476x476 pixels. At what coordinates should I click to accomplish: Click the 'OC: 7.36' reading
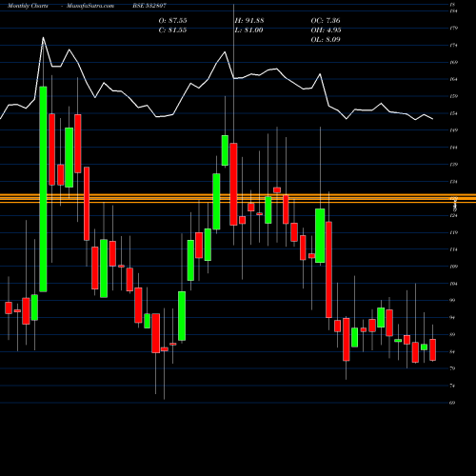326,21
